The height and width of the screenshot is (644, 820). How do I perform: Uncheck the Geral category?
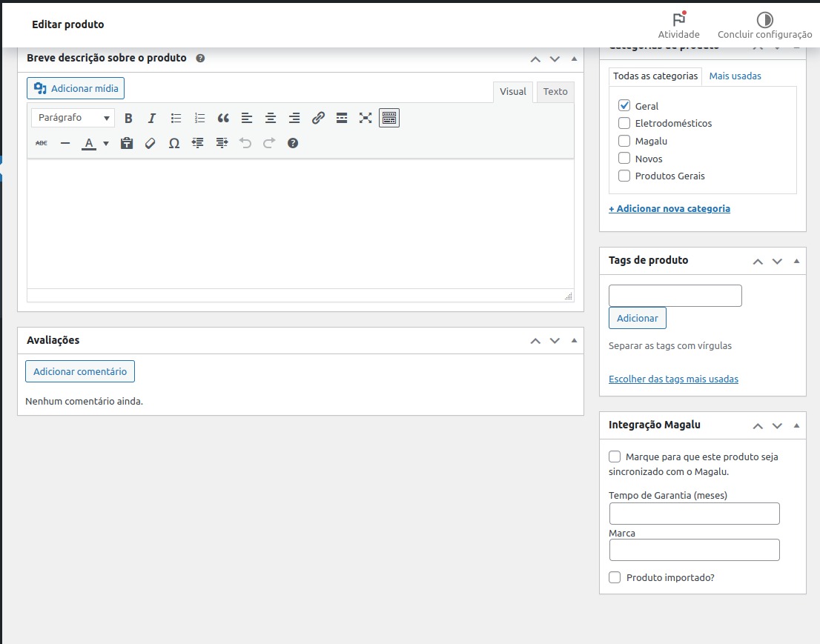624,105
